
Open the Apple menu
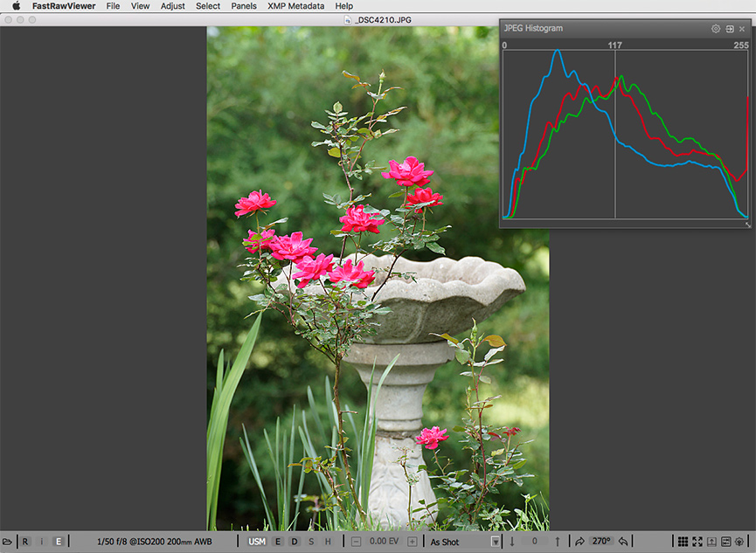click(15, 6)
